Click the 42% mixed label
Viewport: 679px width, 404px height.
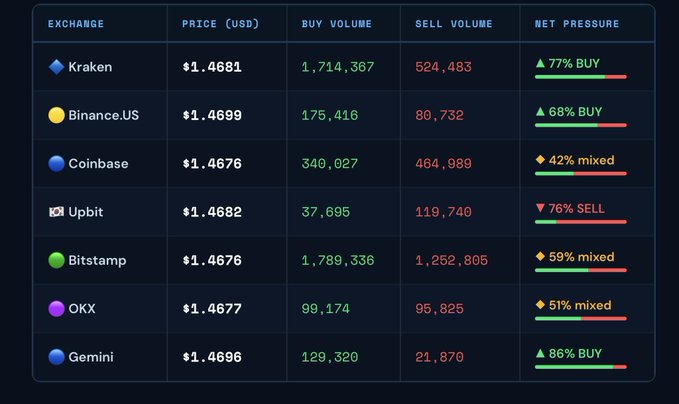[582, 160]
